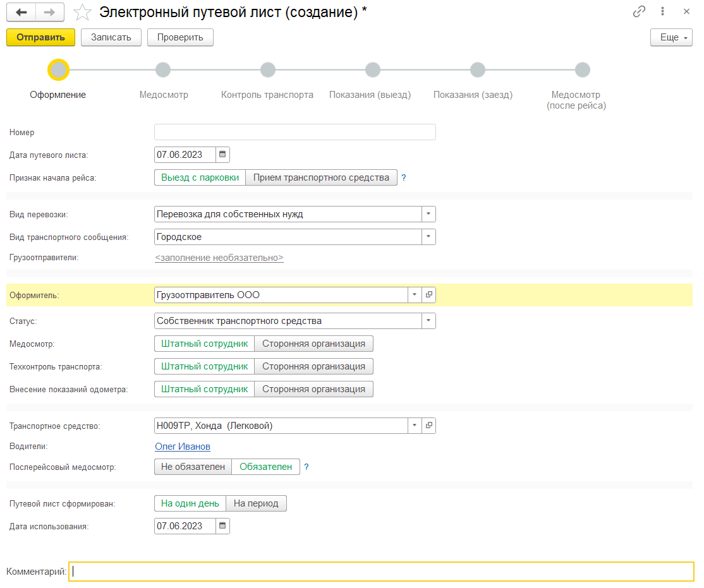The image size is (704, 588).
Task: Set Медосмотр to Сторонняя организация
Action: pos(313,344)
